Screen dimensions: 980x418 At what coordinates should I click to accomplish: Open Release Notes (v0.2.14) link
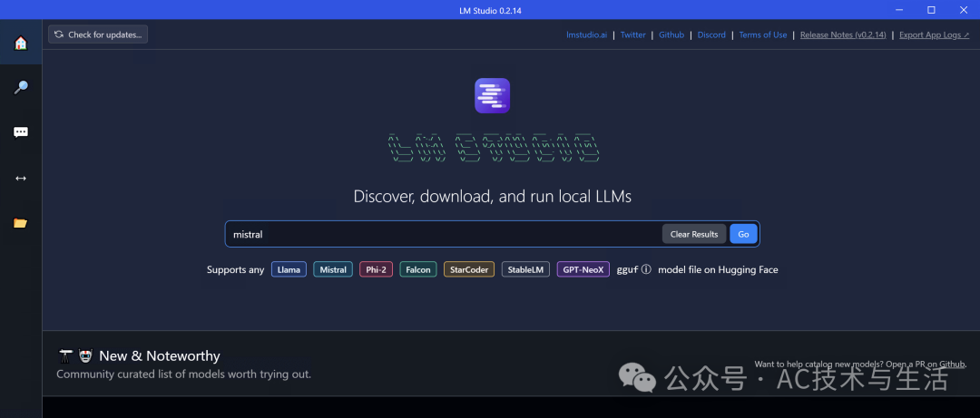[843, 35]
